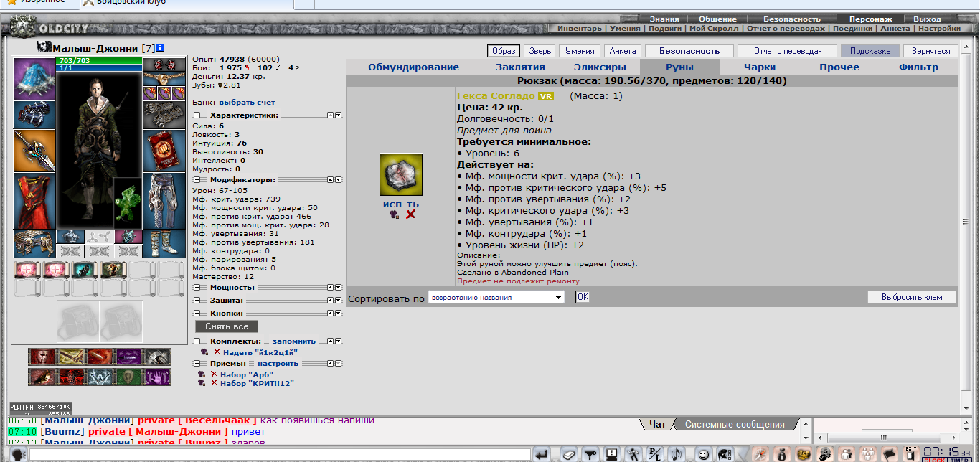Open the Системные сообщения chat tab

pos(735,424)
